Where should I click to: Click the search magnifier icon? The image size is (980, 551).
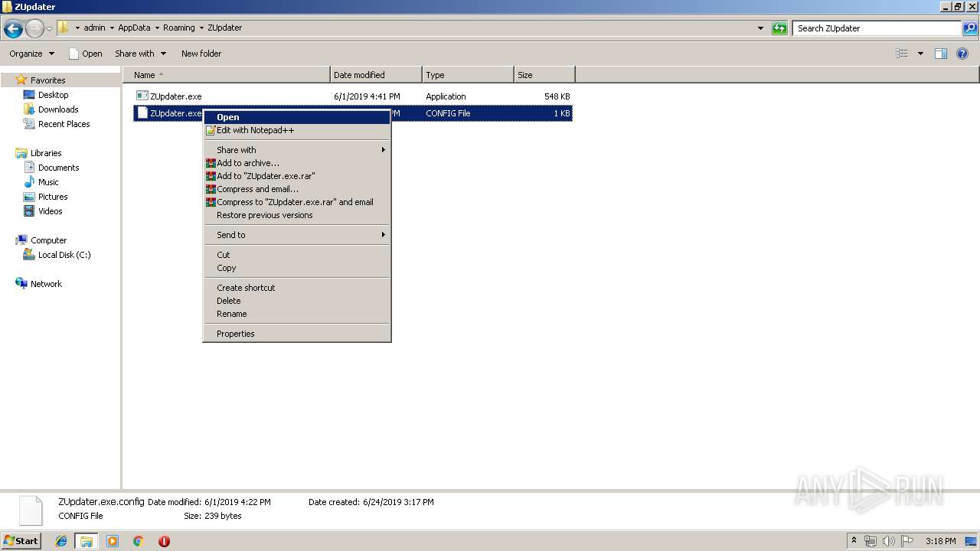pyautogui.click(x=970, y=28)
